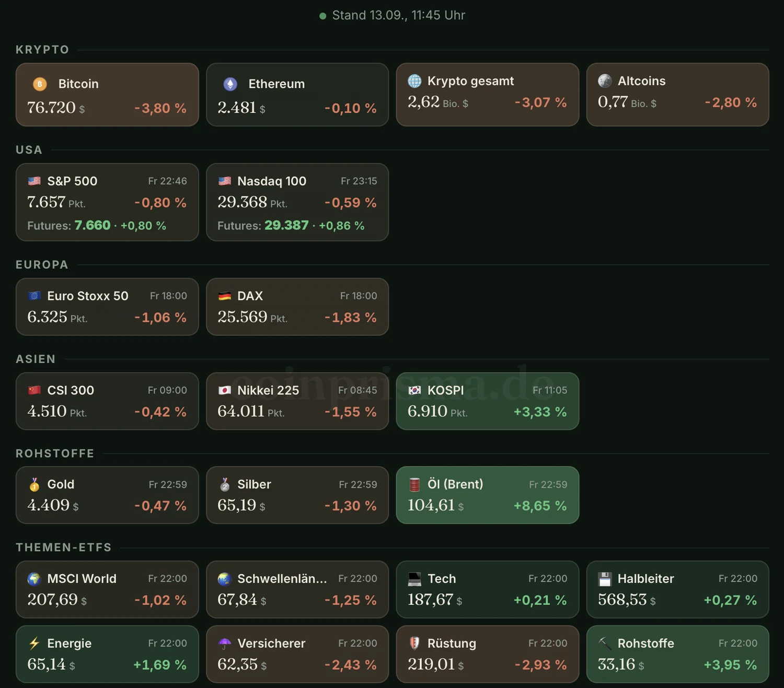Screen dimensions: 784x688
Task: Click Altcoins change -2,80 %
Action: pyautogui.click(x=731, y=102)
